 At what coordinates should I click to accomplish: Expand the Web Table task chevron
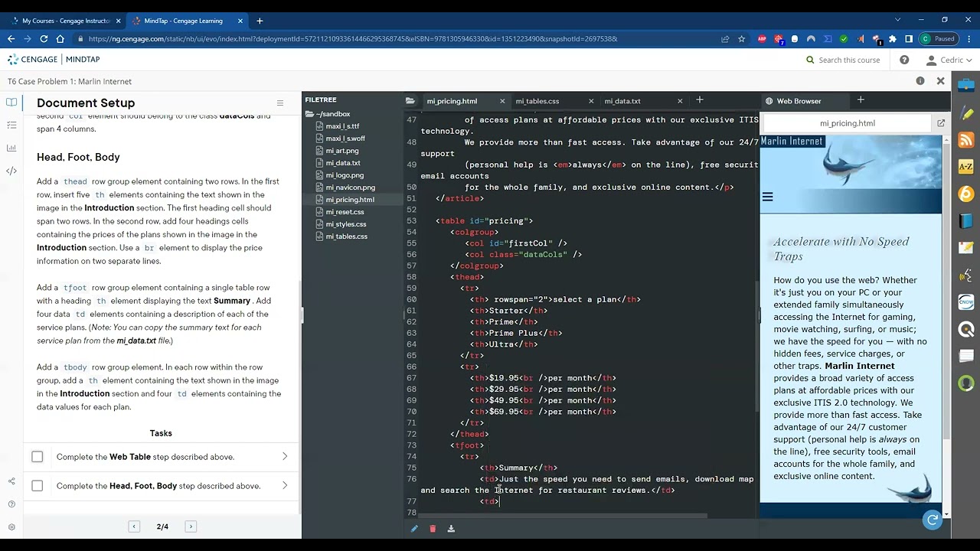[x=285, y=457]
